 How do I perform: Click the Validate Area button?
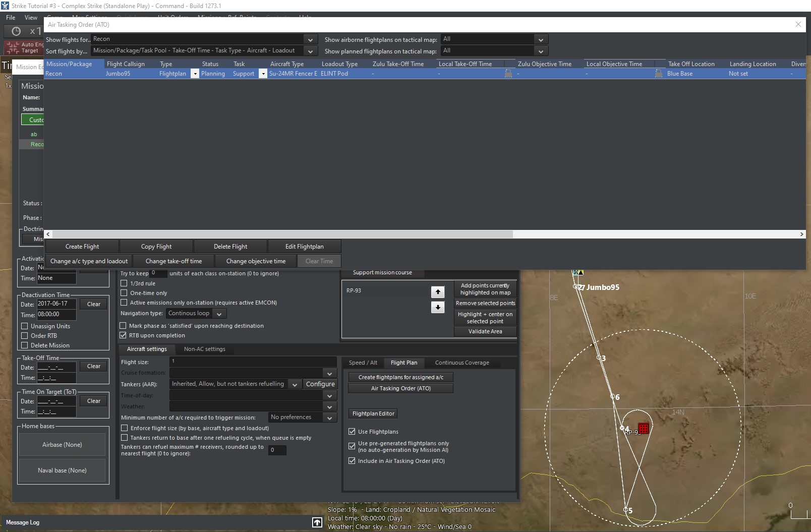click(x=485, y=331)
